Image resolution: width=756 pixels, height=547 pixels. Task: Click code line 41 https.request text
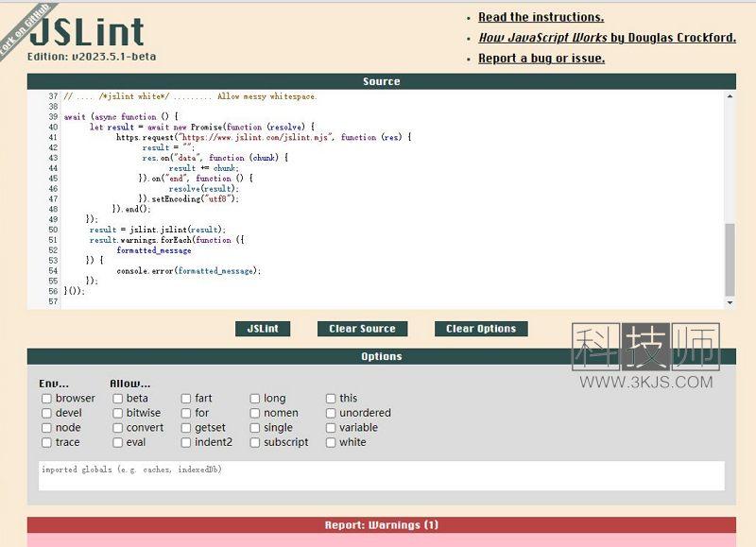264,137
